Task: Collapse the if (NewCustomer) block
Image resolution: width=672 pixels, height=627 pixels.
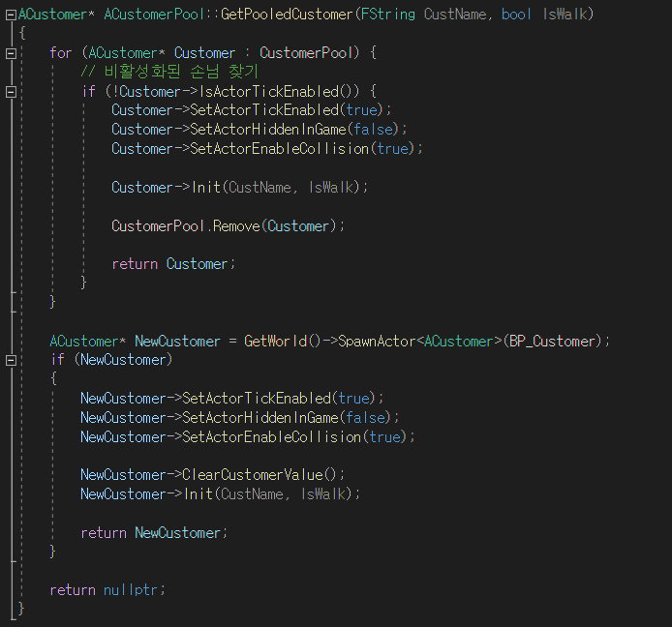Action: pos(12,361)
